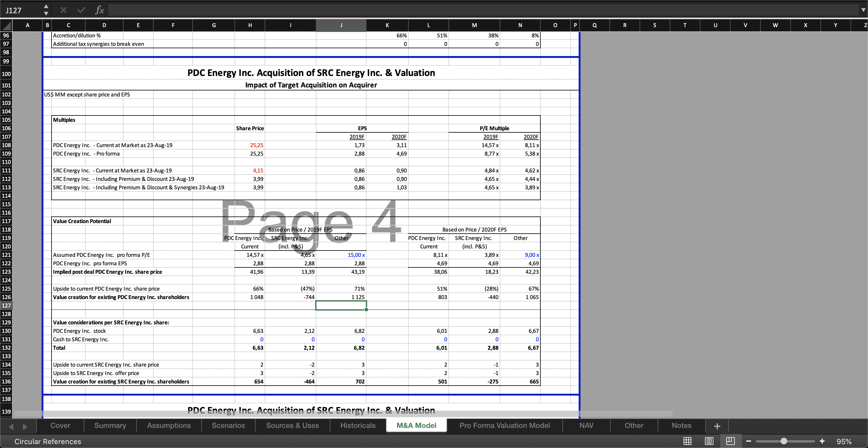Select column H header
Screen dimensions: 868x448
(x=250, y=25)
